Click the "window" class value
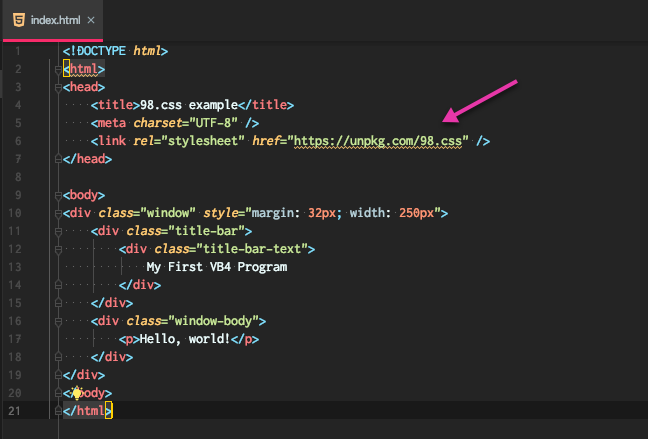Viewport: 648px width, 439px height. [x=168, y=213]
